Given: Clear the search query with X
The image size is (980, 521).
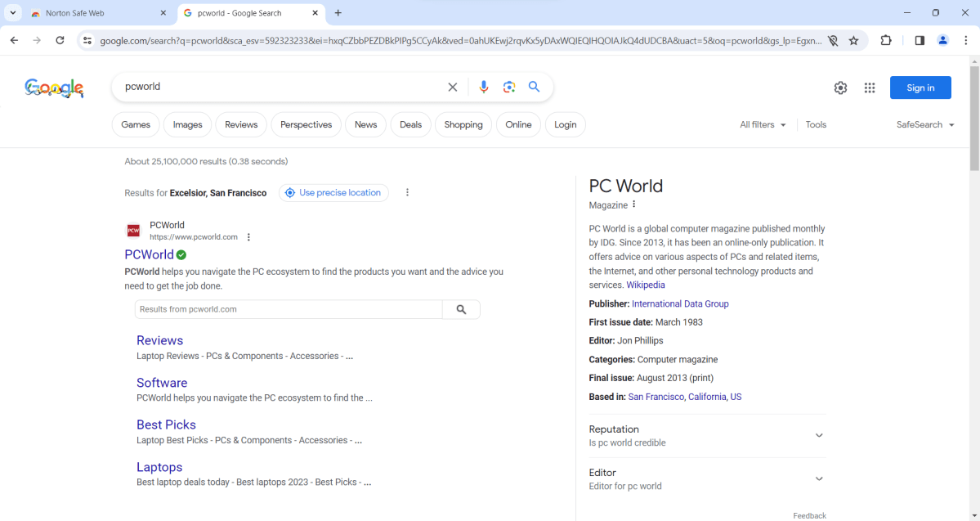Looking at the screenshot, I should pyautogui.click(x=453, y=87).
